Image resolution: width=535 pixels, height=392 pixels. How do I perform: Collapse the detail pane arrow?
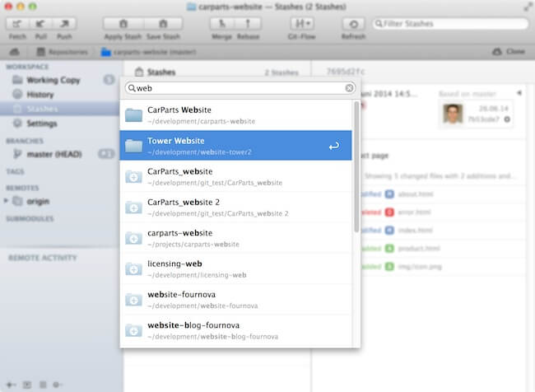pyautogui.click(x=519, y=93)
